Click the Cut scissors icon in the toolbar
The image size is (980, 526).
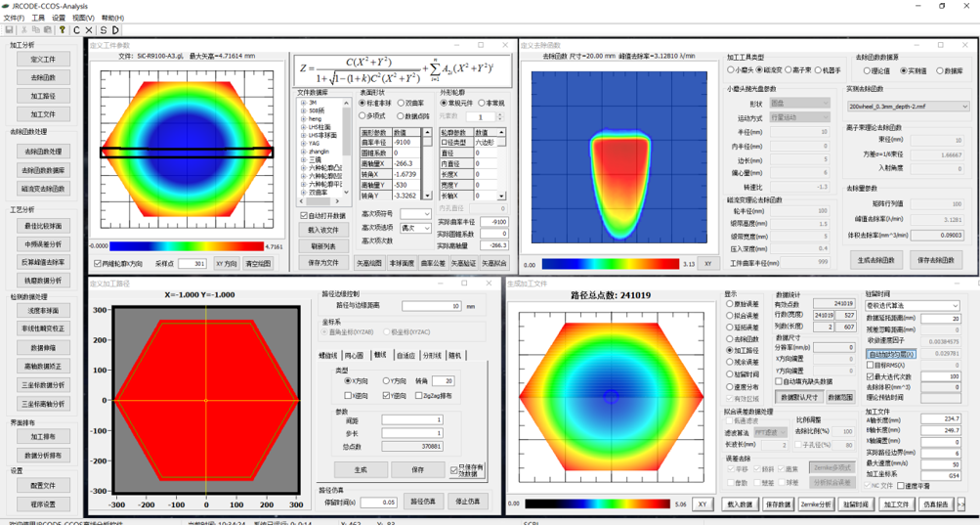(x=21, y=30)
